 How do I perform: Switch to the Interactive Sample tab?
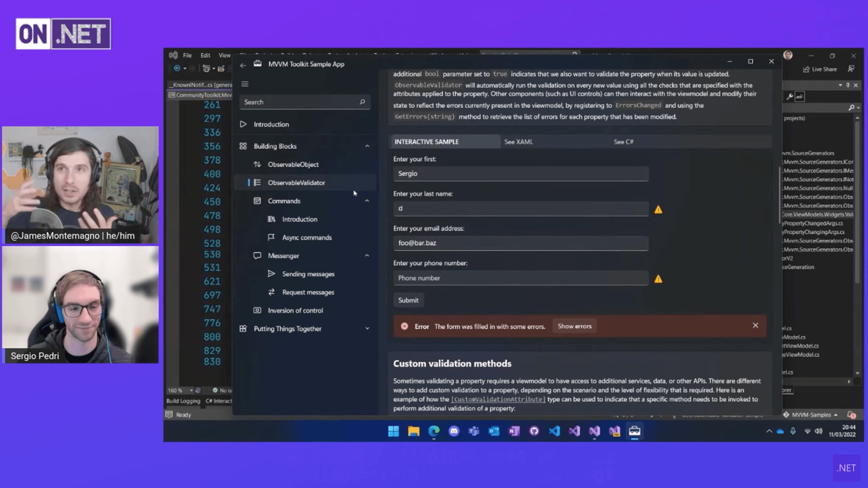[445, 142]
